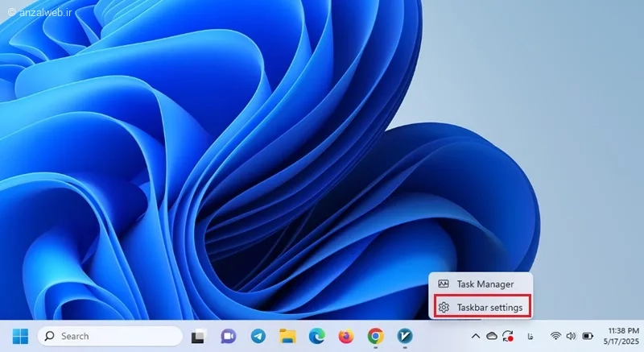
Task: Show hidden system tray icons
Action: pyautogui.click(x=476, y=337)
